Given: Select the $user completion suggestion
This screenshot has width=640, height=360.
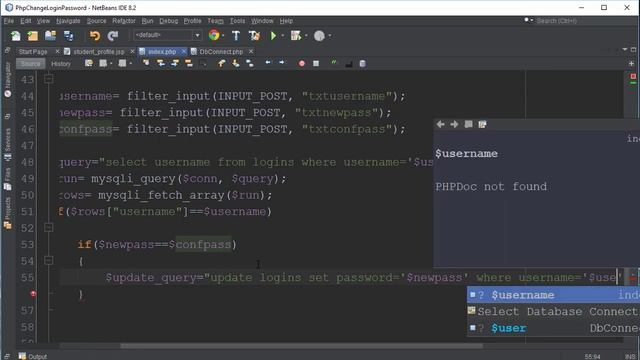Looking at the screenshot, I should point(553,328).
